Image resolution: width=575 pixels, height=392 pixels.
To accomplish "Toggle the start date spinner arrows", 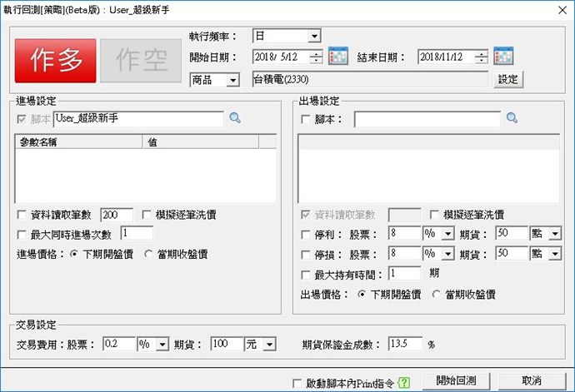I will click(316, 57).
